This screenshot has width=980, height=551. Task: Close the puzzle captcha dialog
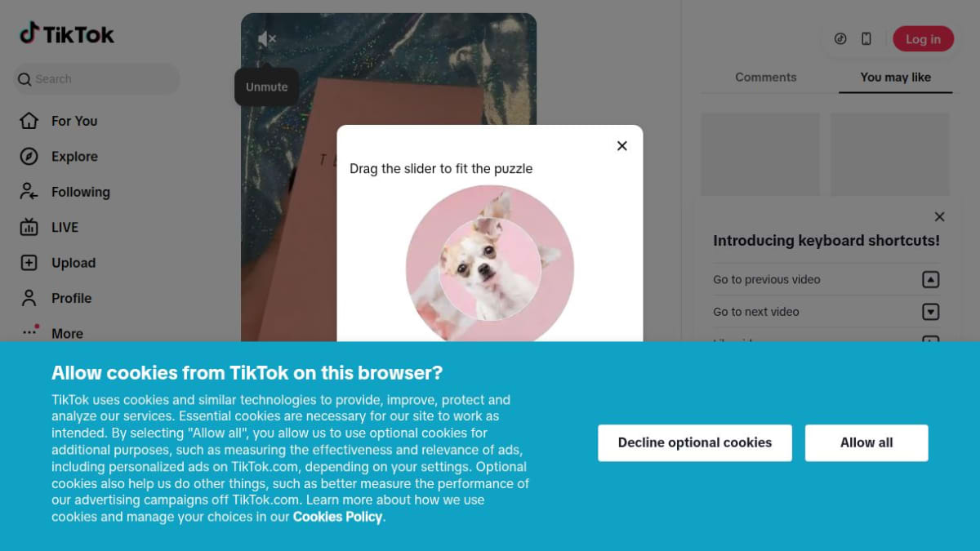622,146
